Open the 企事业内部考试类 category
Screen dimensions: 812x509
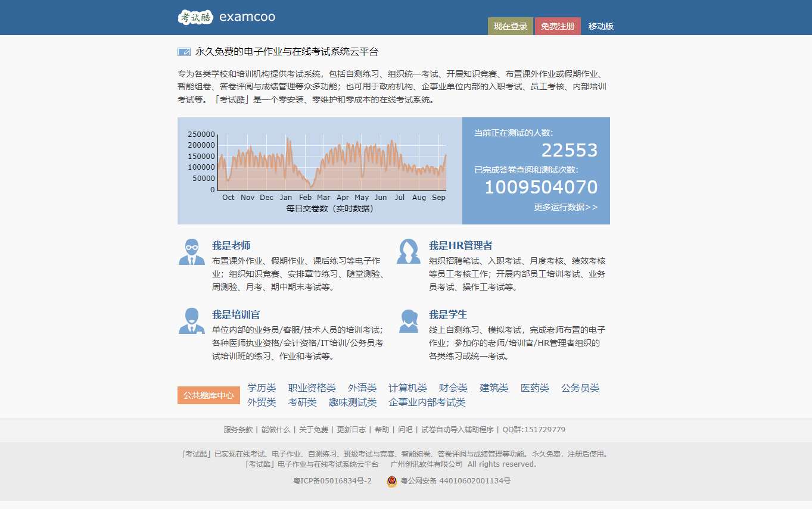(x=427, y=402)
